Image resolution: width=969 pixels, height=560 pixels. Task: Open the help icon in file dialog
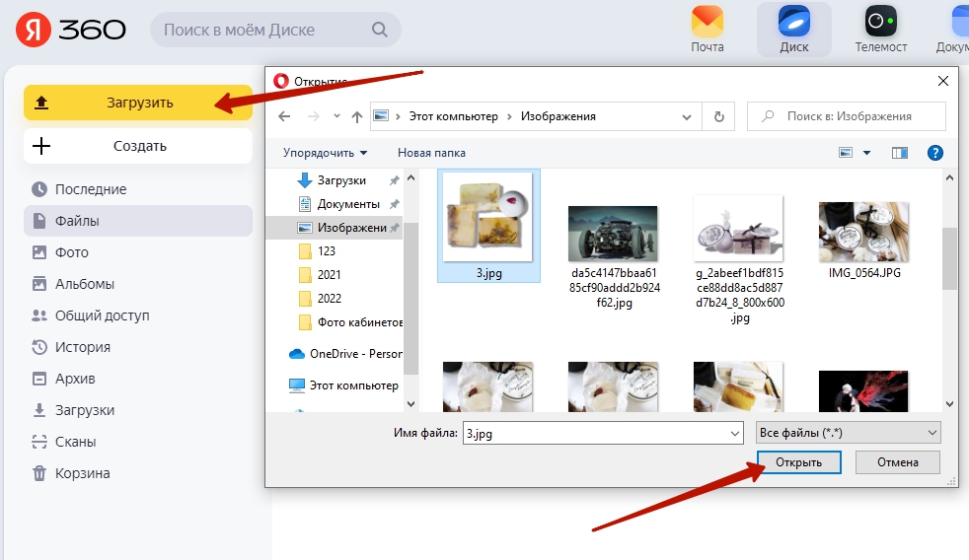coord(935,153)
